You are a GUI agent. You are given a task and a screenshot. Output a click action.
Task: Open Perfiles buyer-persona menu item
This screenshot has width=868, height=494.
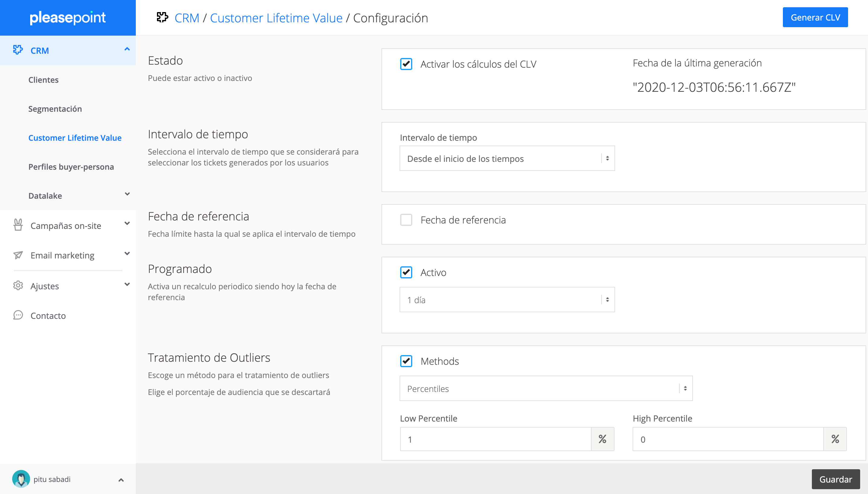(x=71, y=167)
